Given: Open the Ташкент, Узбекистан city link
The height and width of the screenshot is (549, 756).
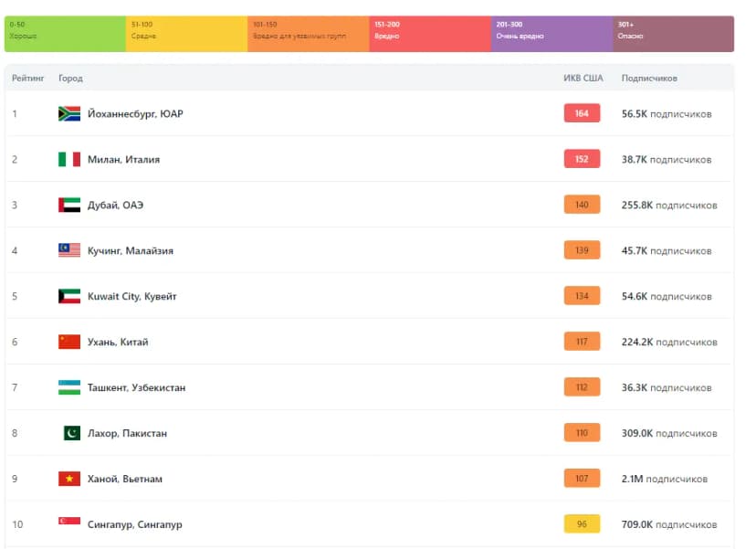Looking at the screenshot, I should 136,387.
